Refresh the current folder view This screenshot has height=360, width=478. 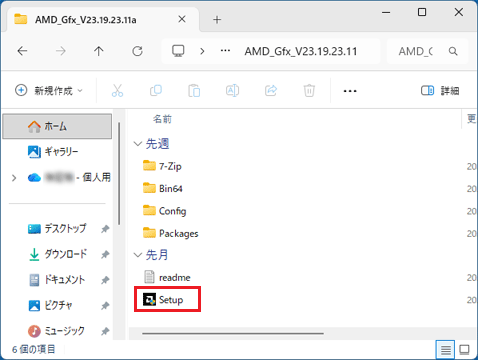[x=137, y=51]
